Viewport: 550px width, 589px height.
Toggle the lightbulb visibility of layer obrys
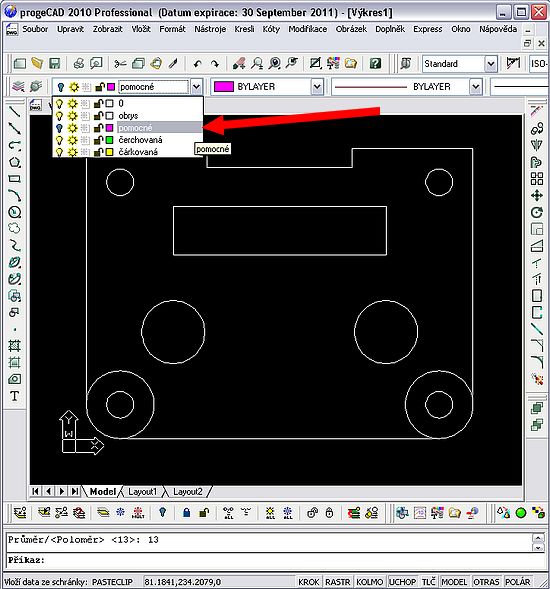(59, 116)
